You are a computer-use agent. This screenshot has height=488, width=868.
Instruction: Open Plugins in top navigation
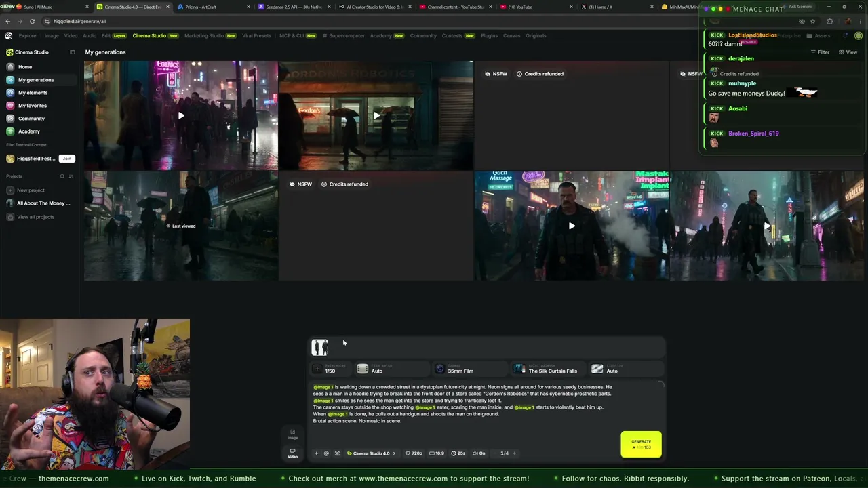(489, 36)
